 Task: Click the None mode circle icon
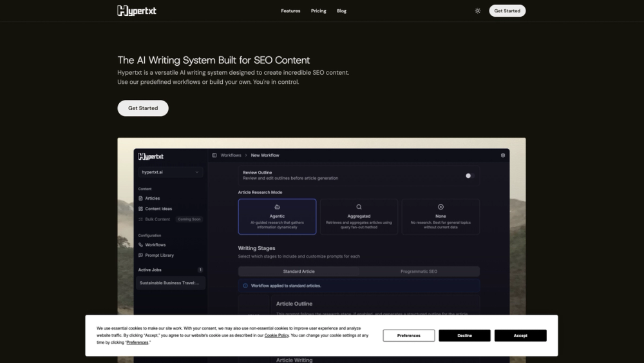(x=440, y=207)
